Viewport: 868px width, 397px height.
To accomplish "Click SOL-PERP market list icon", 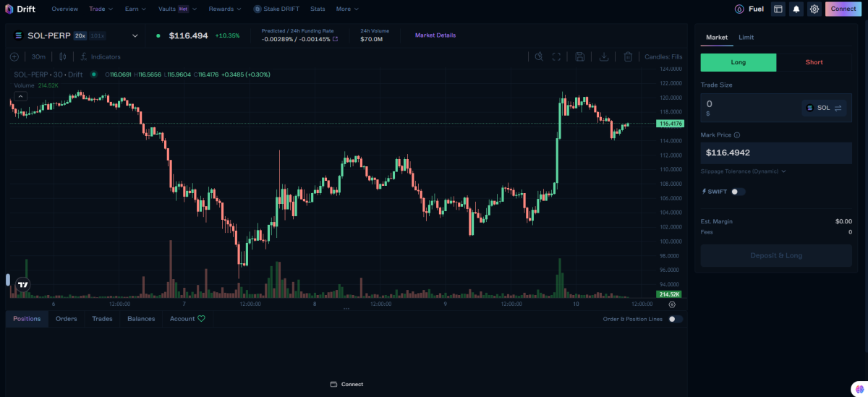I will (19, 35).
